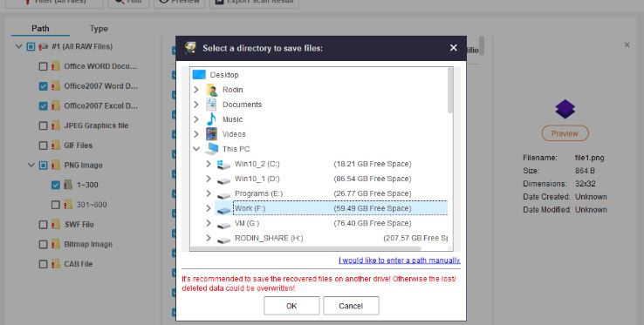Select the RODIN_SHARE (H:) drive row

[x=319, y=238]
